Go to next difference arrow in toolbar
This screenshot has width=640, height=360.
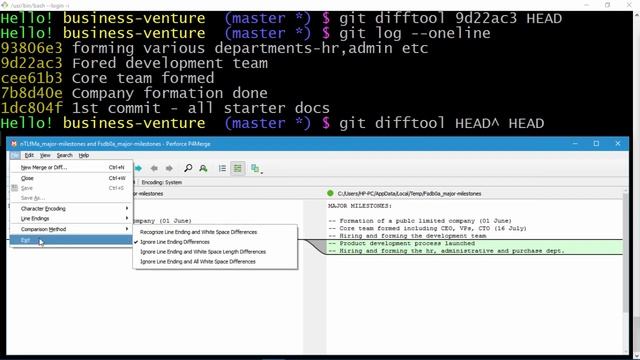click(x=138, y=168)
